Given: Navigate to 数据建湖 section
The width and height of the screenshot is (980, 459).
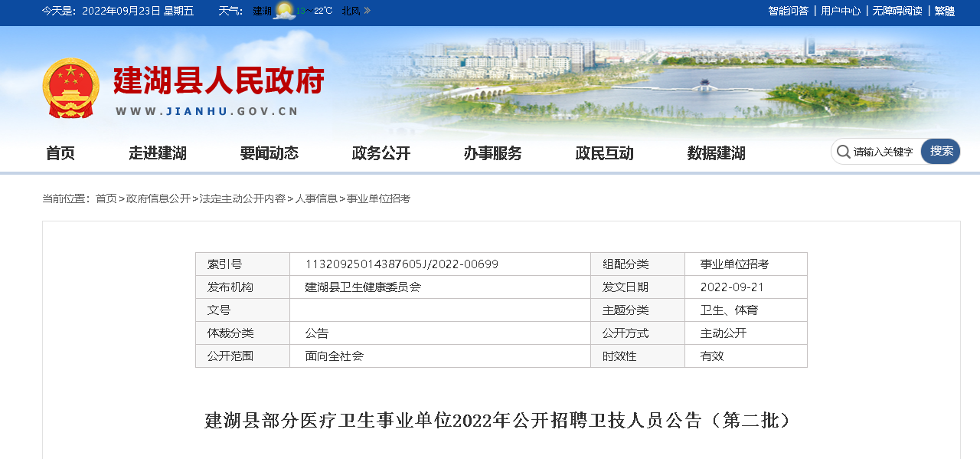Looking at the screenshot, I should 717,153.
